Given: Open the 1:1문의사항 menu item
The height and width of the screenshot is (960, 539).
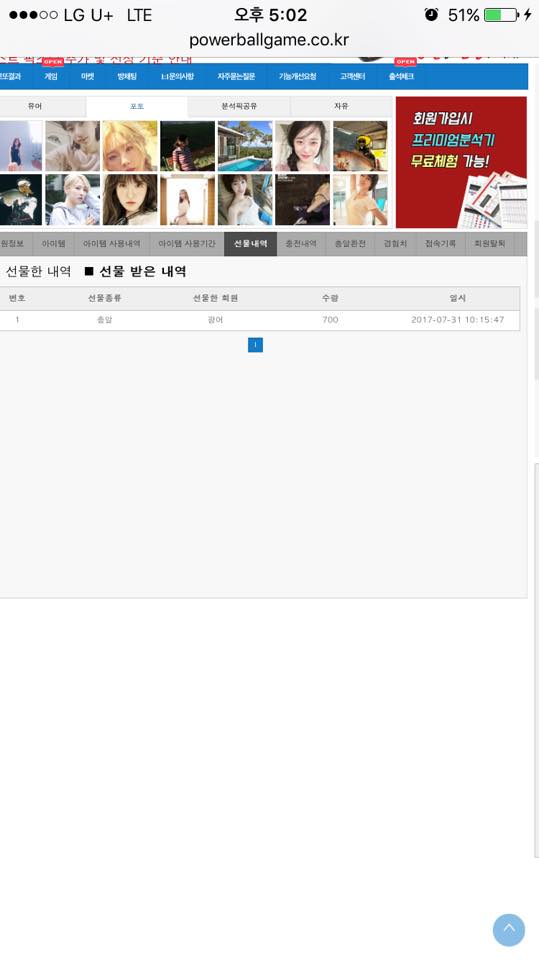Looking at the screenshot, I should click(177, 77).
